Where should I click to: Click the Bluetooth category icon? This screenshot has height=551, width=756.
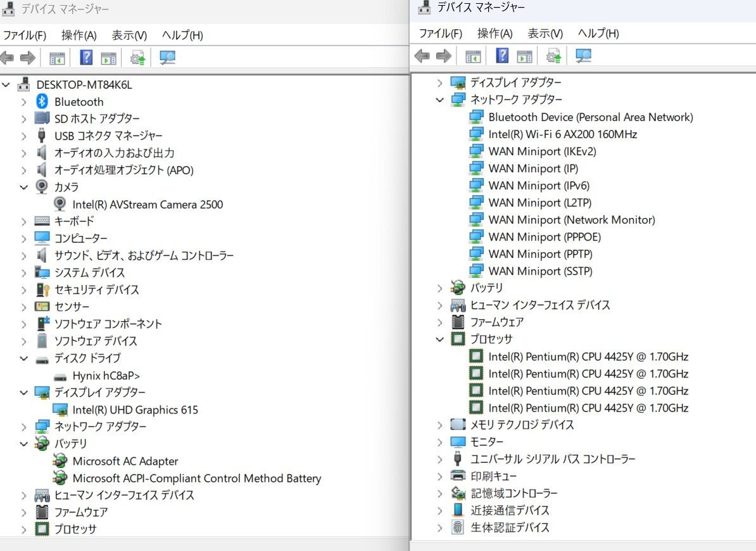pyautogui.click(x=42, y=101)
